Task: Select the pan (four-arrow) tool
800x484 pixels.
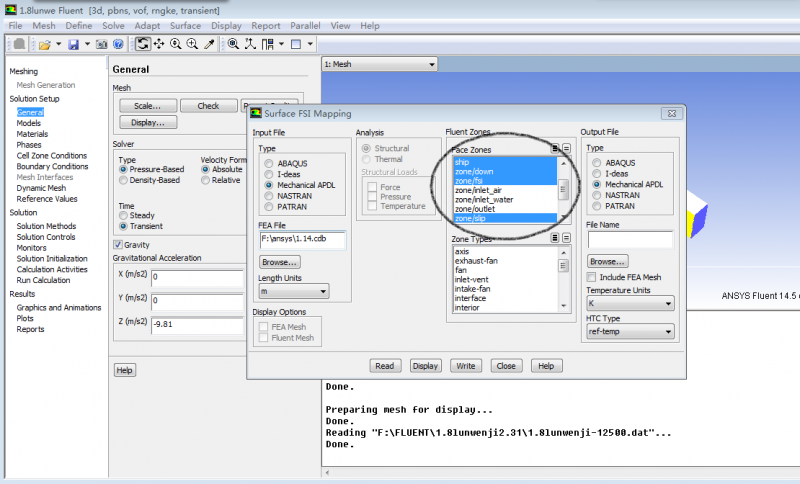Action: pyautogui.click(x=159, y=44)
